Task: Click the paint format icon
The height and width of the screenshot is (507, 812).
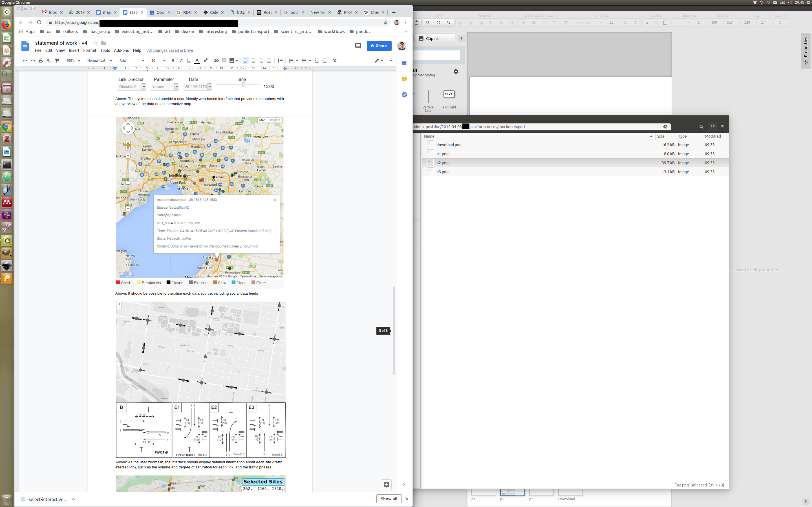Action: pyautogui.click(x=57, y=61)
